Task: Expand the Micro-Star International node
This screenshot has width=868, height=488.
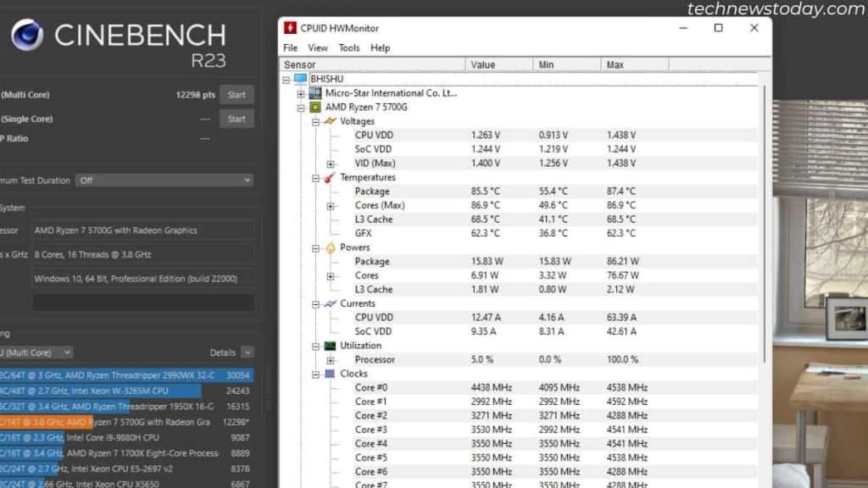Action: (301, 94)
